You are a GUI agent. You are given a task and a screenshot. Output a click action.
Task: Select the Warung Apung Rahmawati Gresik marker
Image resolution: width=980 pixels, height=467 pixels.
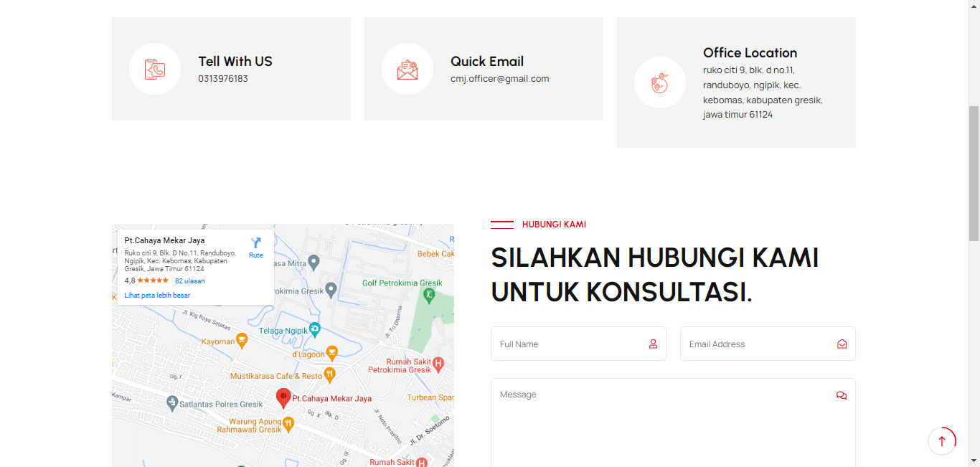coord(288,423)
